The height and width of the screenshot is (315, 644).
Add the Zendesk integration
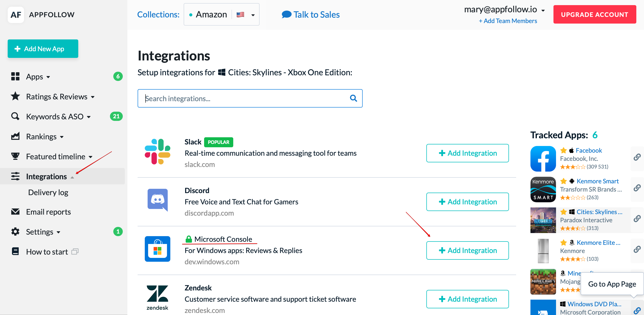[468, 299]
